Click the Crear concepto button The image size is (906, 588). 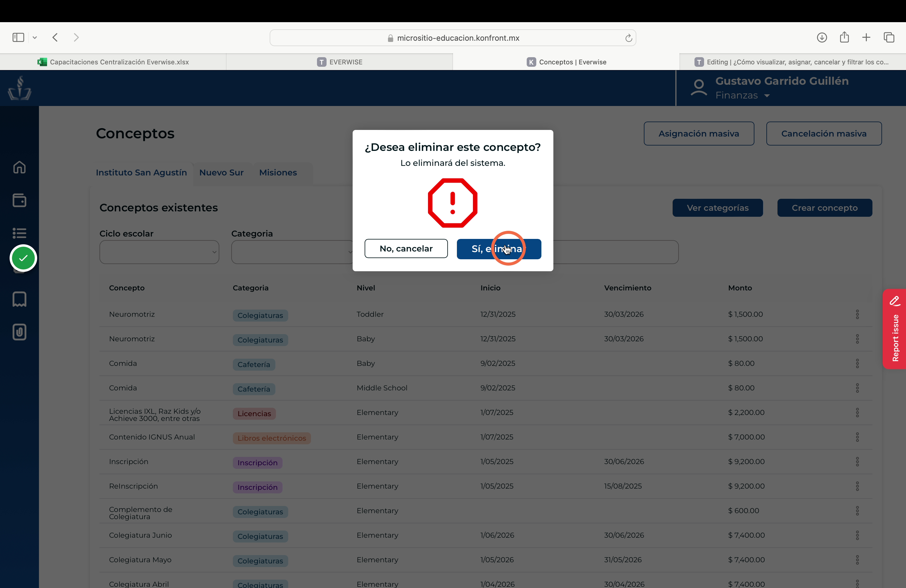click(x=825, y=208)
